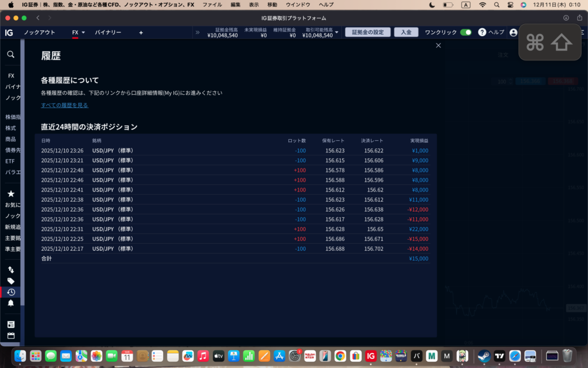Image resolution: width=588 pixels, height=368 pixels.
Task: Toggle the ワンクリック switch off
Action: [466, 32]
